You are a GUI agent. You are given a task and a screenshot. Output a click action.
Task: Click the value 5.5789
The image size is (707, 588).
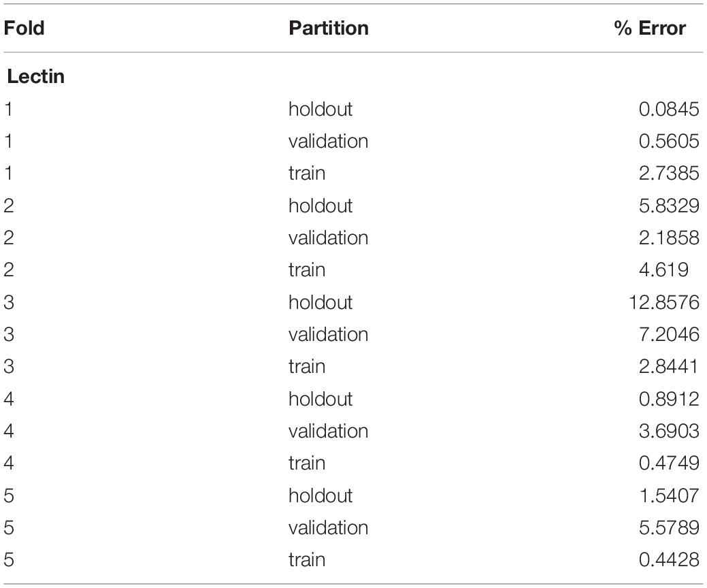point(669,527)
